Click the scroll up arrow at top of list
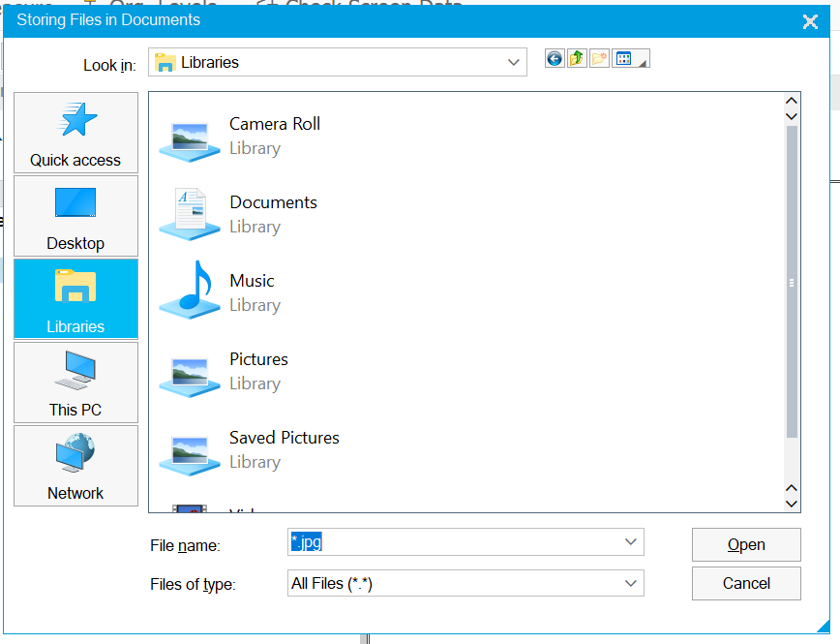This screenshot has width=840, height=644. click(792, 101)
